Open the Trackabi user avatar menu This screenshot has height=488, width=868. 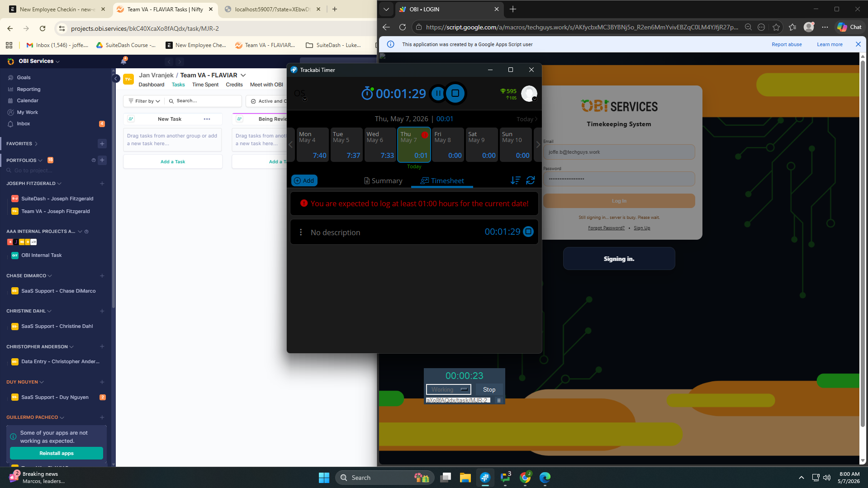529,94
